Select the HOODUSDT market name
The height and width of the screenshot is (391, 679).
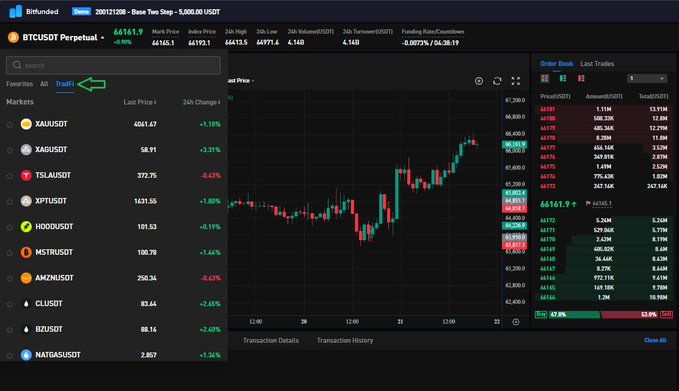click(x=54, y=226)
